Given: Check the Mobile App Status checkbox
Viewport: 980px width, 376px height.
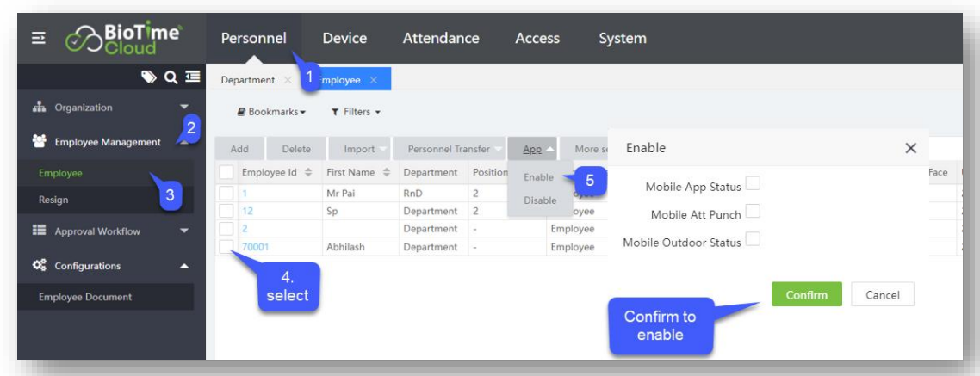Looking at the screenshot, I should [753, 184].
